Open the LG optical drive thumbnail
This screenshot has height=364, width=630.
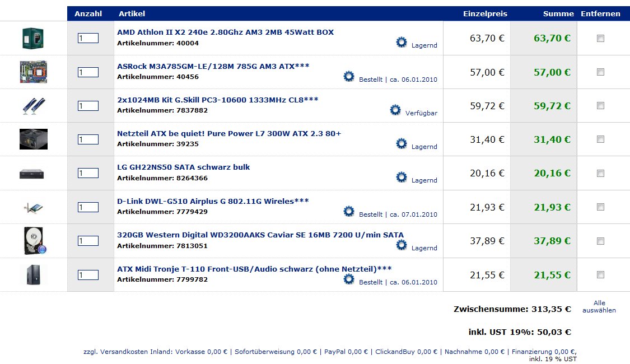(x=32, y=174)
